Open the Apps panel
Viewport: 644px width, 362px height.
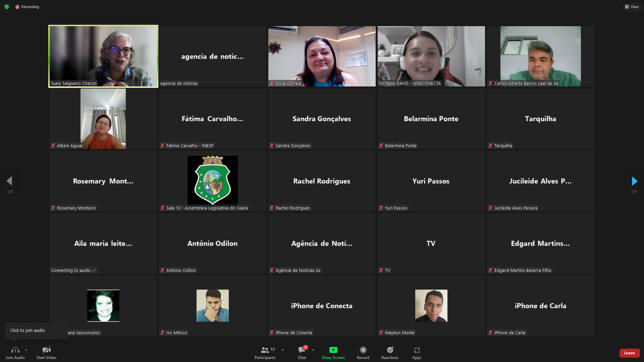417,350
